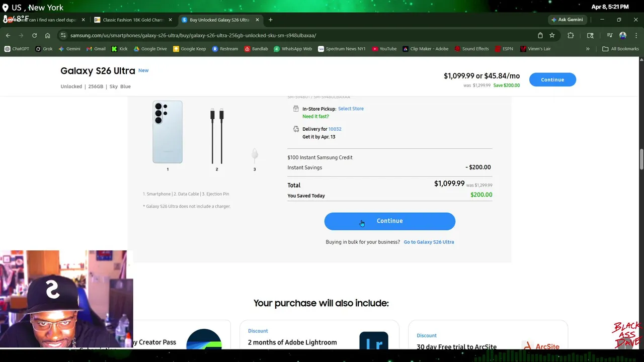
Task: Close the Buy Unlocked Galaxy S26 tab
Action: [x=257, y=20]
